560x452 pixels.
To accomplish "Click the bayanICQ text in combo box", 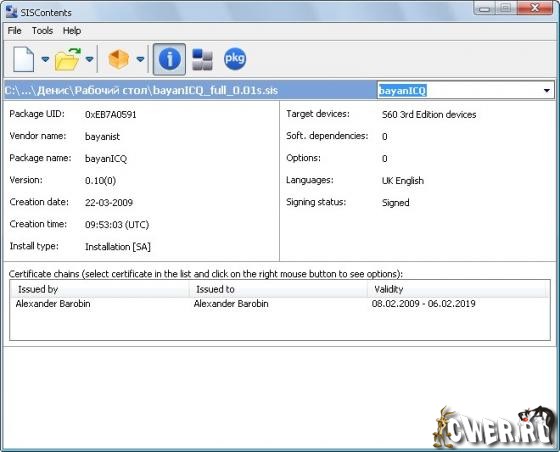I will tap(402, 91).
